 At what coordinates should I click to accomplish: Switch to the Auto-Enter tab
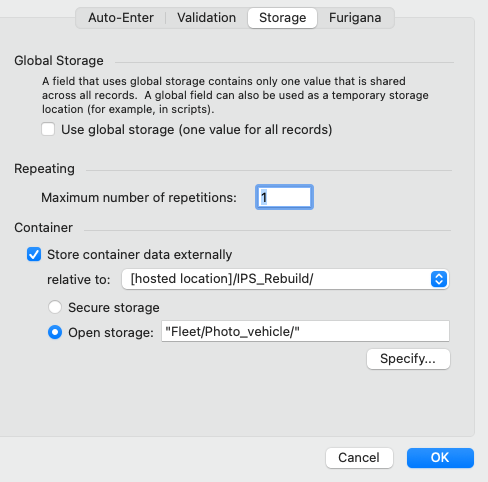tap(121, 18)
